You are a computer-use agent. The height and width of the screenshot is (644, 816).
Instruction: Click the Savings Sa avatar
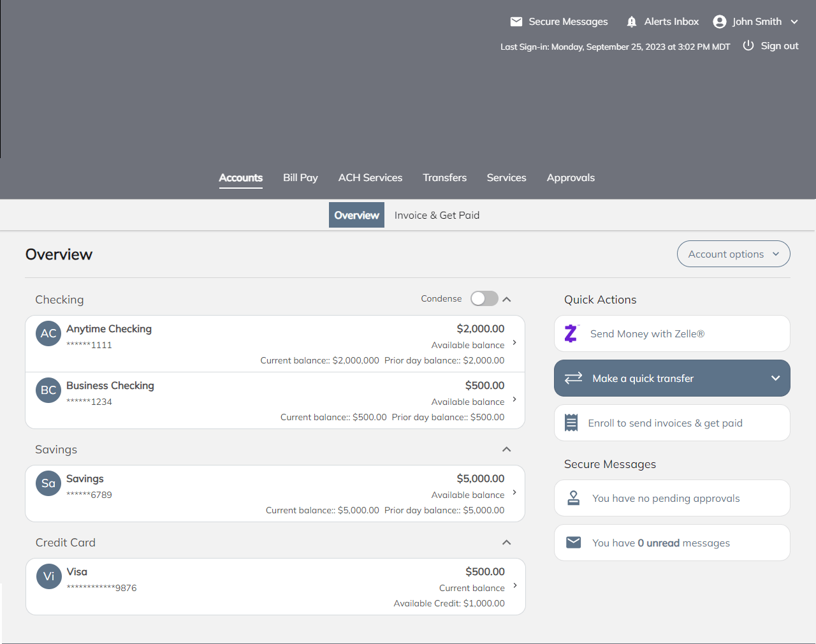(48, 483)
